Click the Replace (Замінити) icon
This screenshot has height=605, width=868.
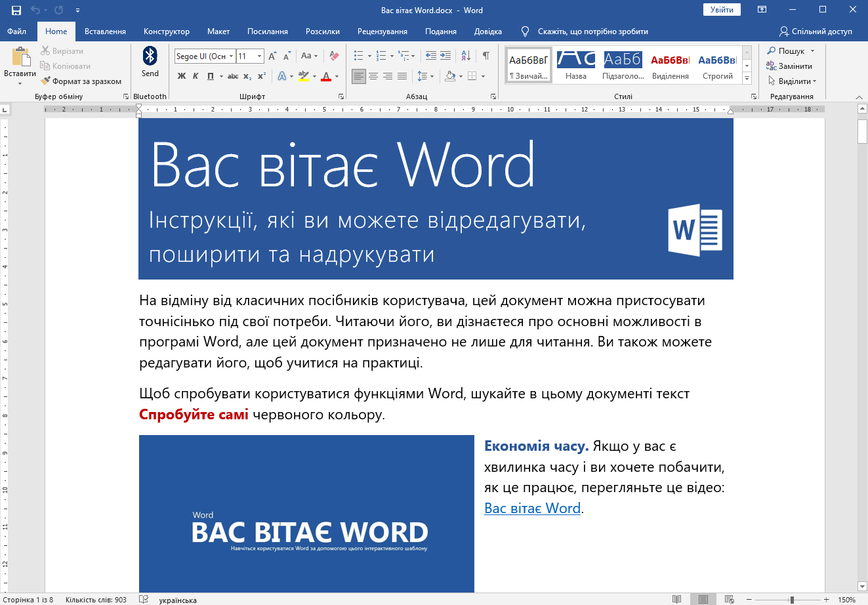click(x=772, y=66)
